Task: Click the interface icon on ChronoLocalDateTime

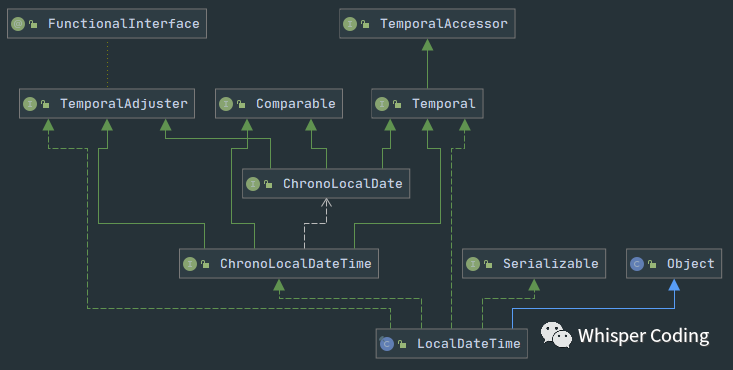Action: pos(190,264)
